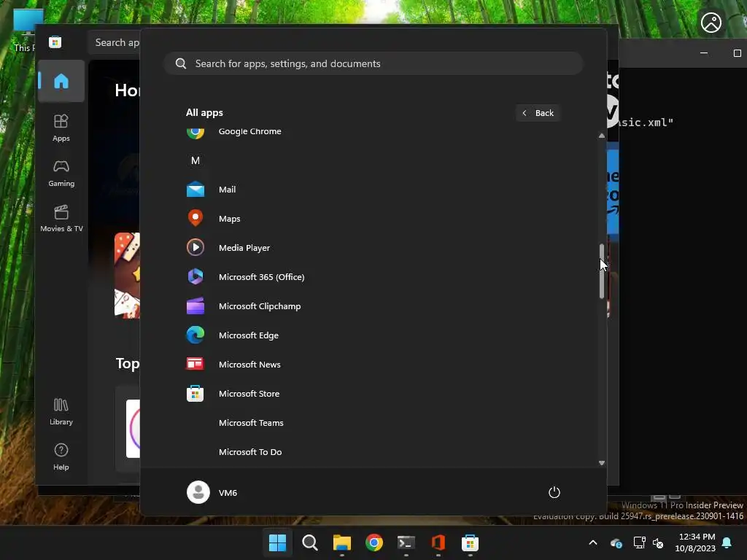This screenshot has width=747, height=560.
Task: Open notifications bell icon
Action: (x=727, y=542)
